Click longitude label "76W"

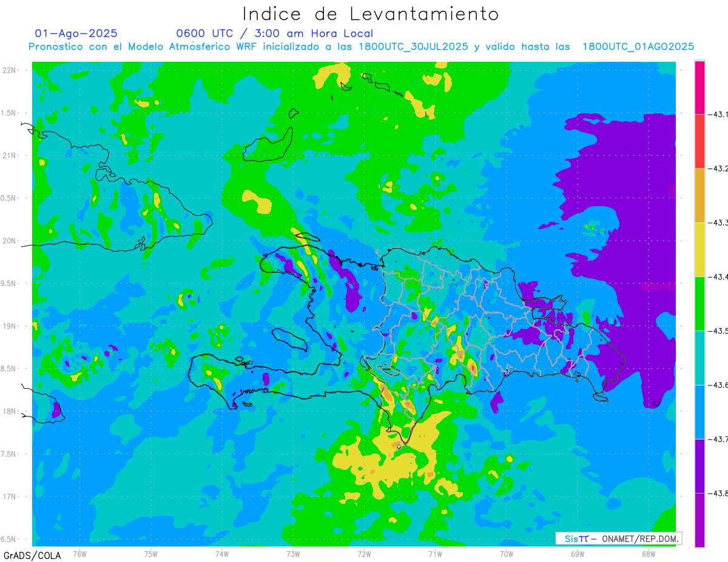pos(79,553)
